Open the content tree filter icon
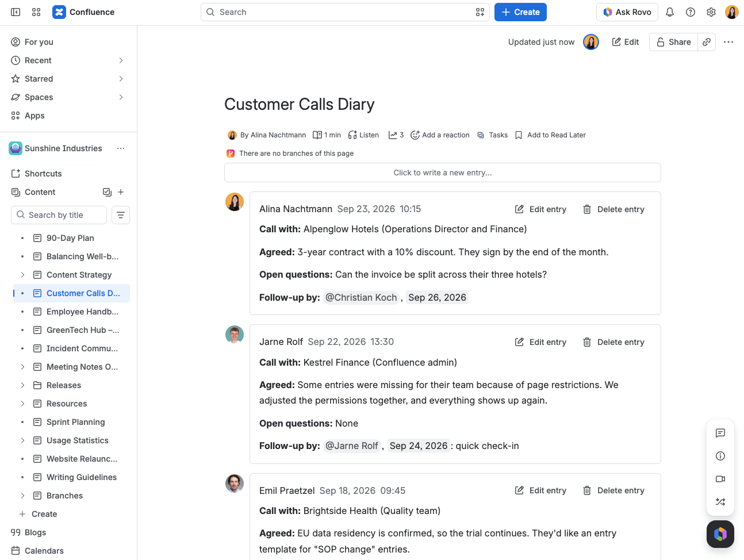The height and width of the screenshot is (560, 744). (x=121, y=215)
